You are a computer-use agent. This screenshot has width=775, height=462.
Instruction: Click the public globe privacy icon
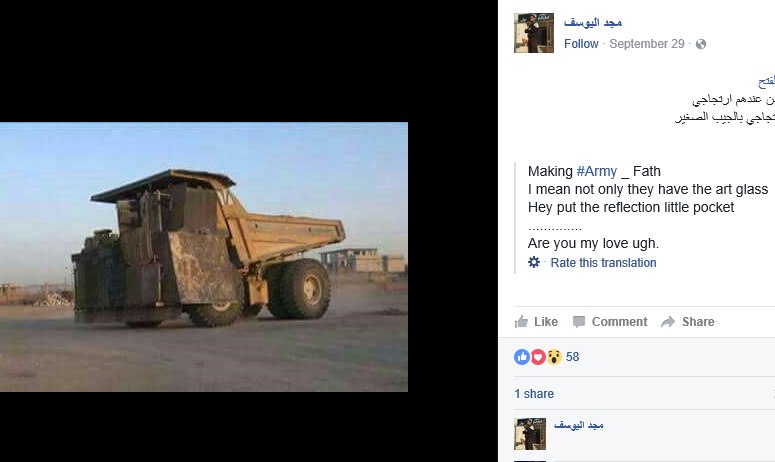[x=701, y=44]
